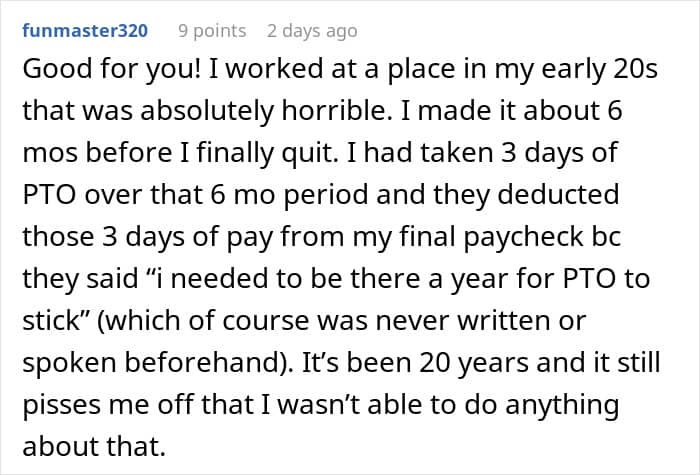Click the 9 points score label

click(212, 31)
